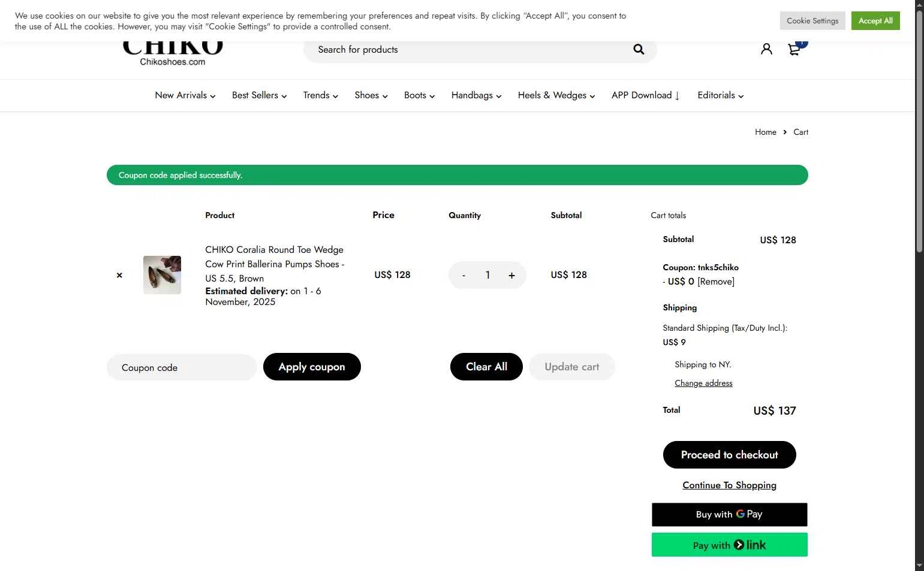Expand the Best Sellers menu
This screenshot has height=571, width=924.
(x=259, y=95)
